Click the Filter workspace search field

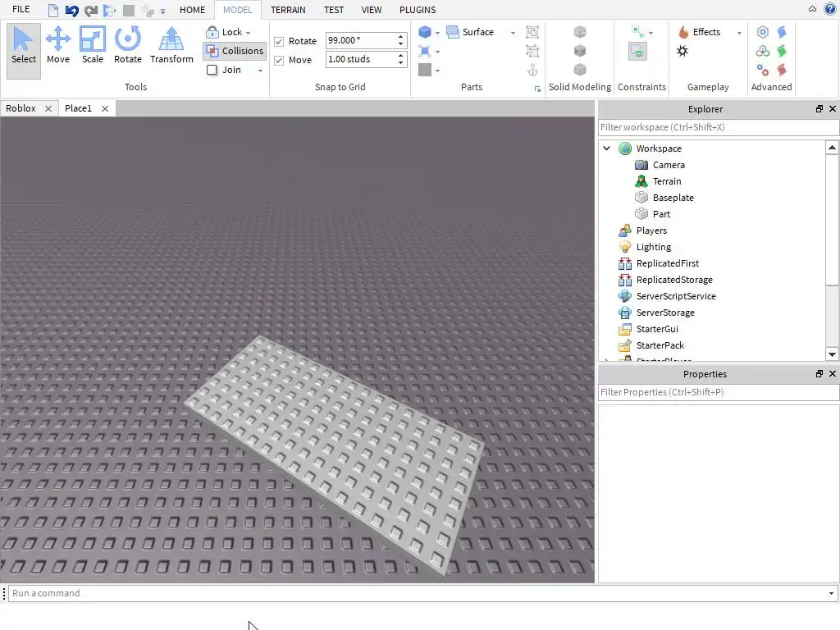click(719, 127)
